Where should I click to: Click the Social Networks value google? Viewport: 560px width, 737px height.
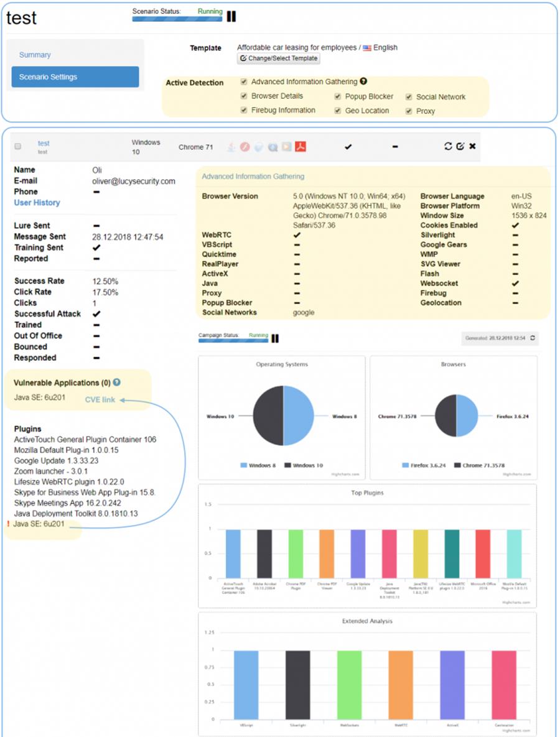(303, 313)
